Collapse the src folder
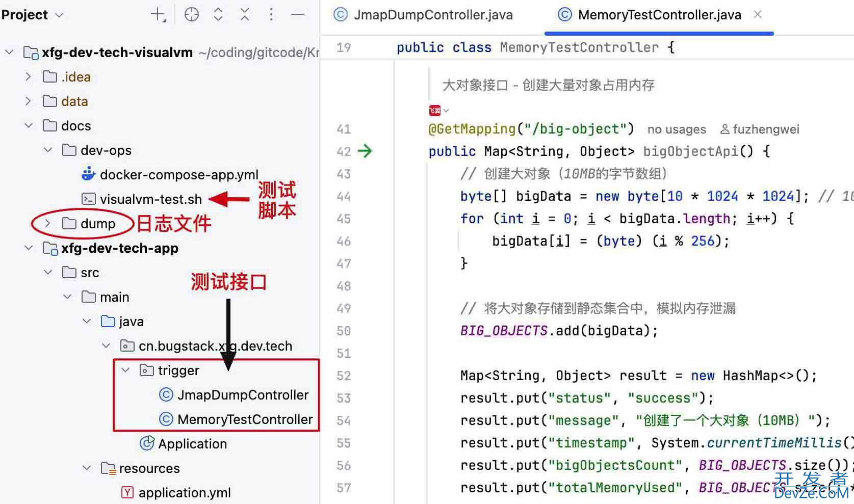 [x=48, y=272]
